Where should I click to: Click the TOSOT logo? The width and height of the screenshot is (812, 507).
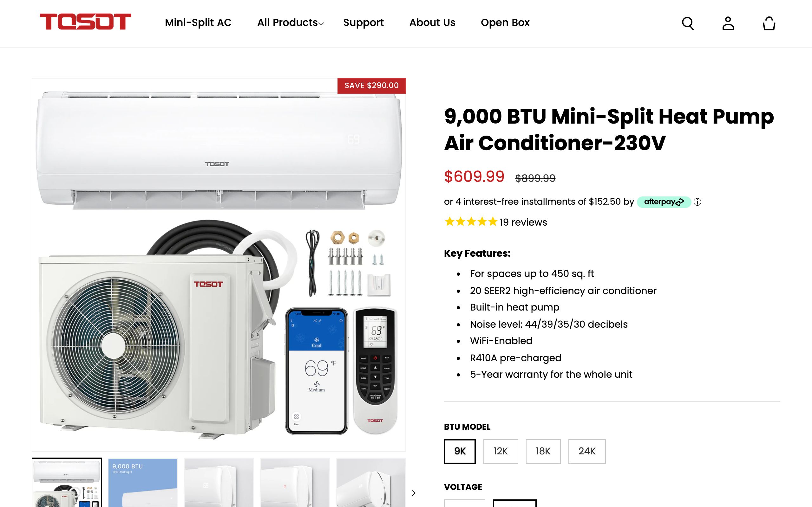[86, 22]
